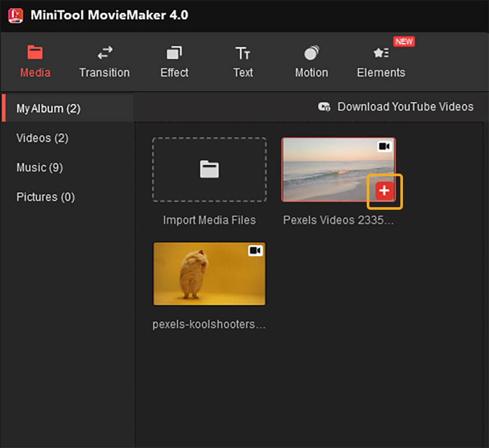Click the Import Media Files folder box

pos(209,170)
